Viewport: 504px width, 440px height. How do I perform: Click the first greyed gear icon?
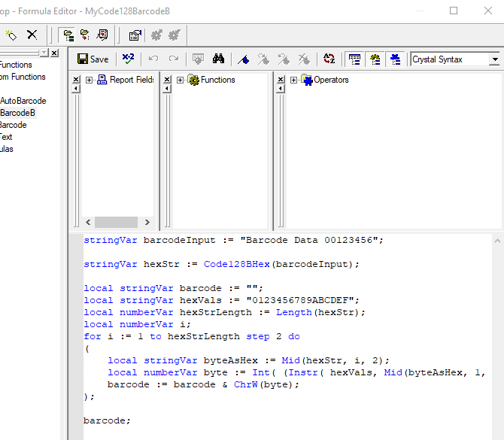point(156,35)
